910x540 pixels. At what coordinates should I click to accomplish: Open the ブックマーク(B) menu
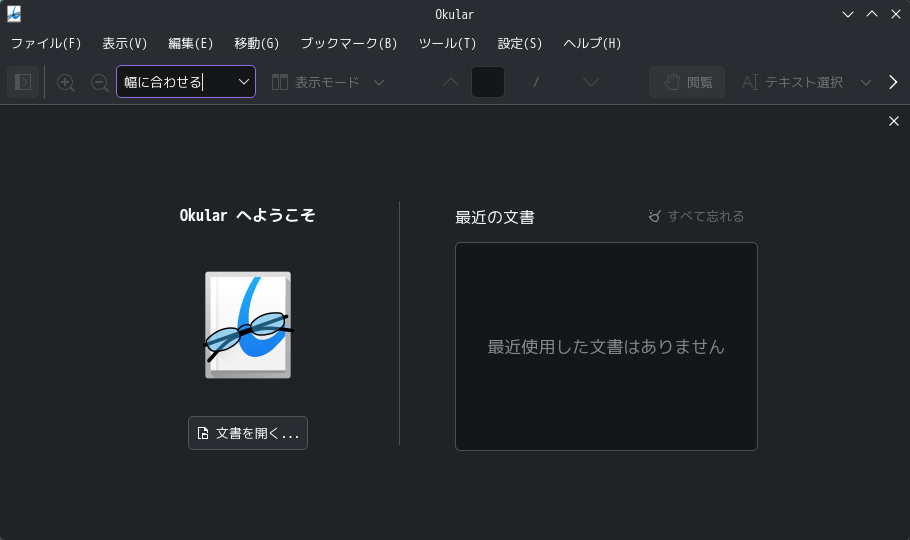tap(349, 44)
